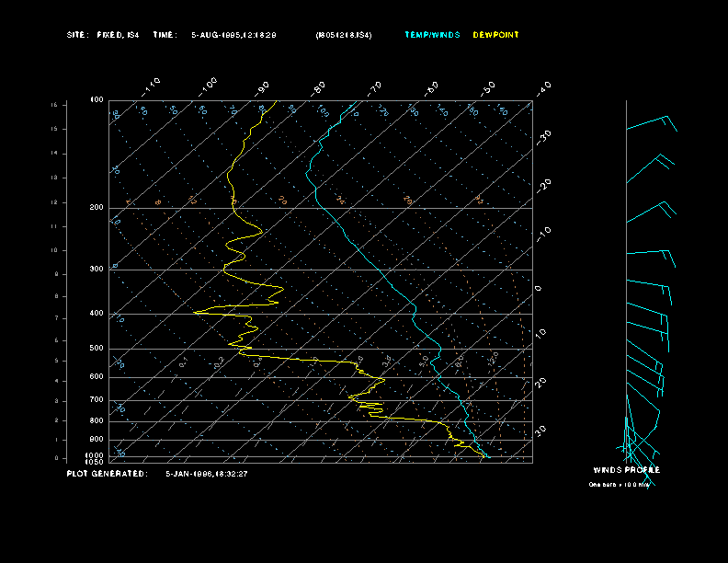Click the -20 isotherm label on right edge

click(543, 185)
